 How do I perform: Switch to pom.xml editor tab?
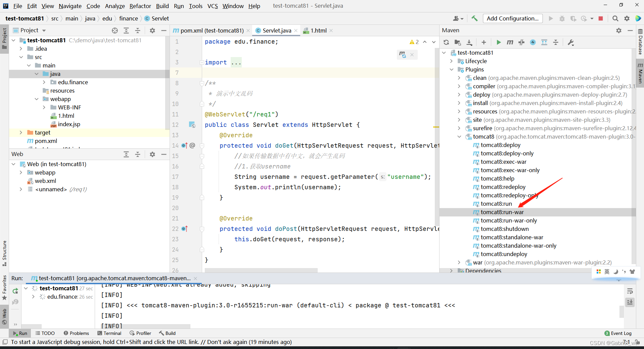(212, 31)
